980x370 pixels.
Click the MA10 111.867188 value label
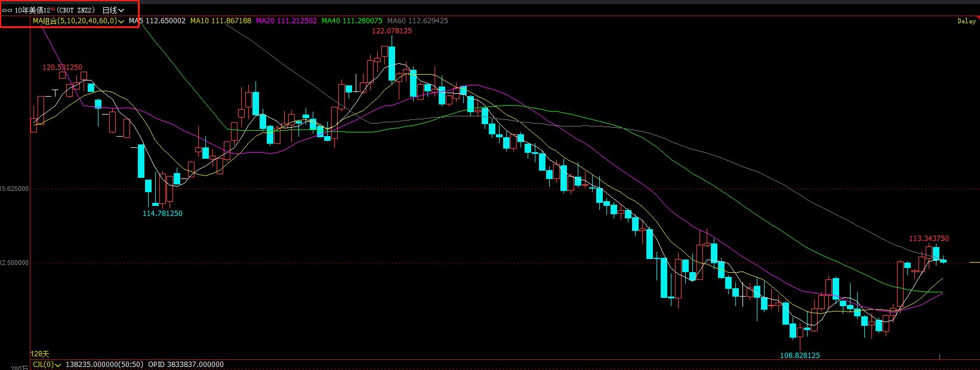[221, 21]
